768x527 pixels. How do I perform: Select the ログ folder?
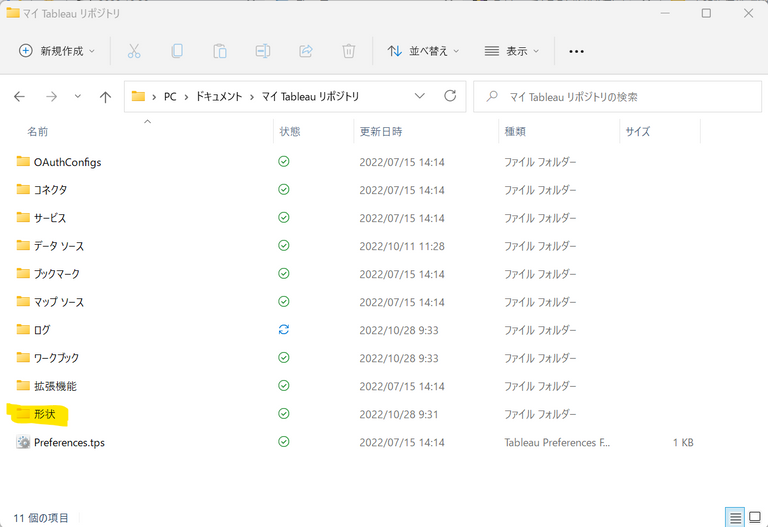click(42, 330)
